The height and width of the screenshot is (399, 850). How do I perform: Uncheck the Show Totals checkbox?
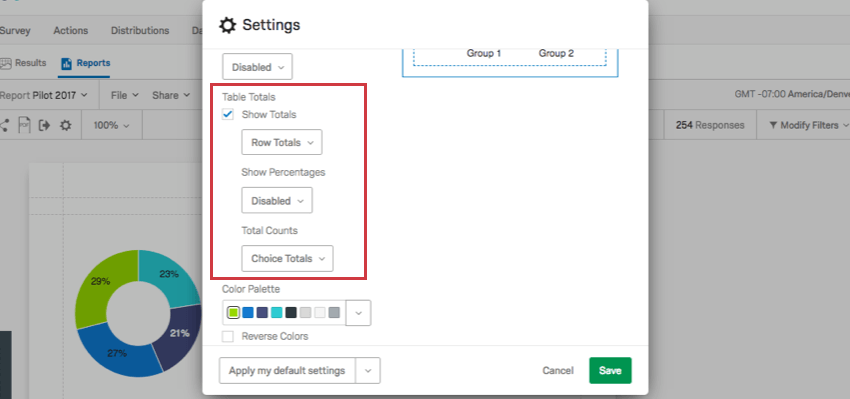coord(228,114)
